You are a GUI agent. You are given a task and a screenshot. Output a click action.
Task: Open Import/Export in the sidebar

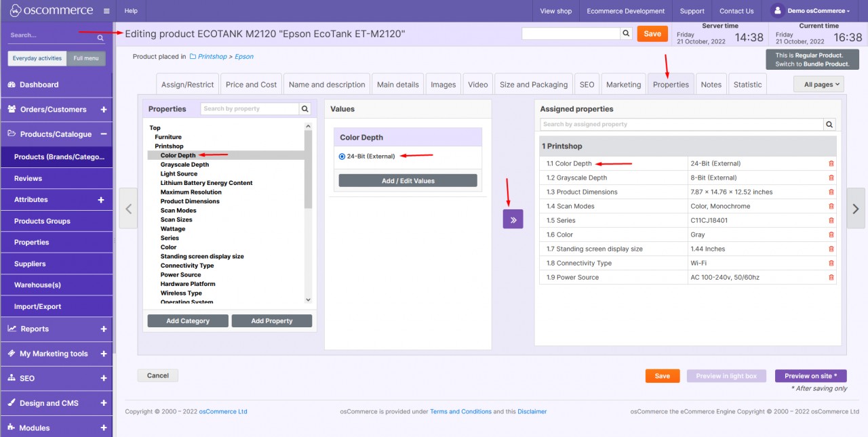(x=56, y=306)
